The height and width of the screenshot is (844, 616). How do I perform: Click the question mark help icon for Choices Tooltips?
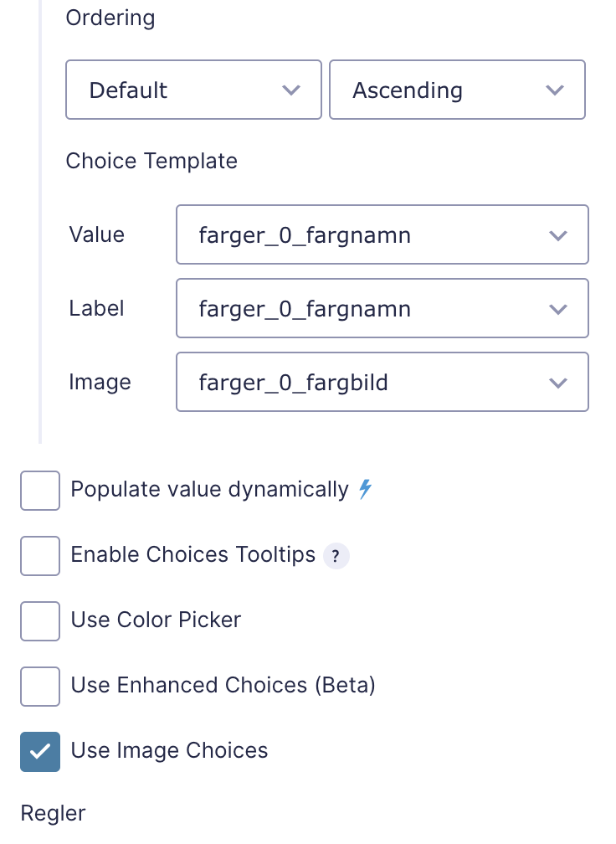pyautogui.click(x=336, y=555)
